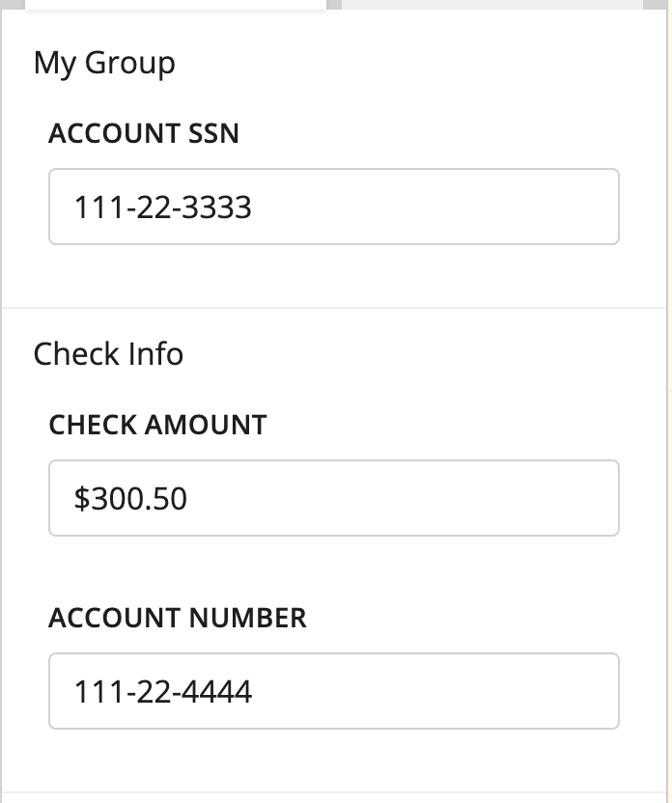Click the ACCOUNT SSN label
The height and width of the screenshot is (803, 672).
pos(144,133)
